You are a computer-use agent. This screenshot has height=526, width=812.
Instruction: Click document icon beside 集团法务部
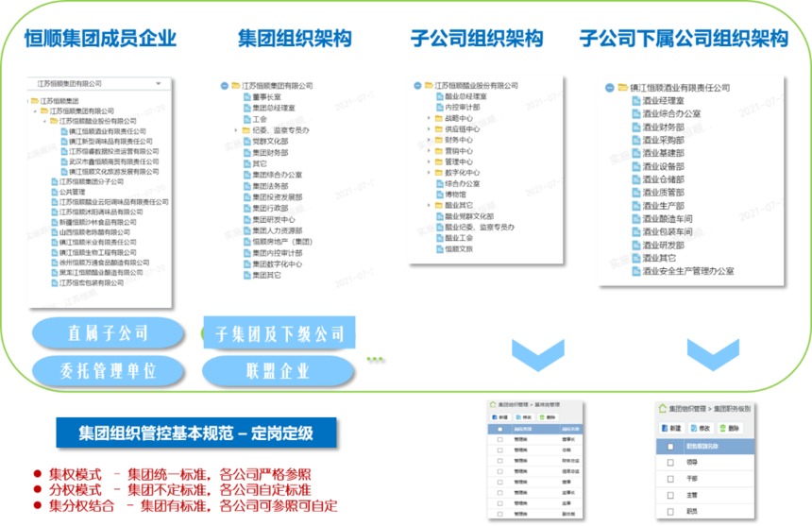pos(247,186)
